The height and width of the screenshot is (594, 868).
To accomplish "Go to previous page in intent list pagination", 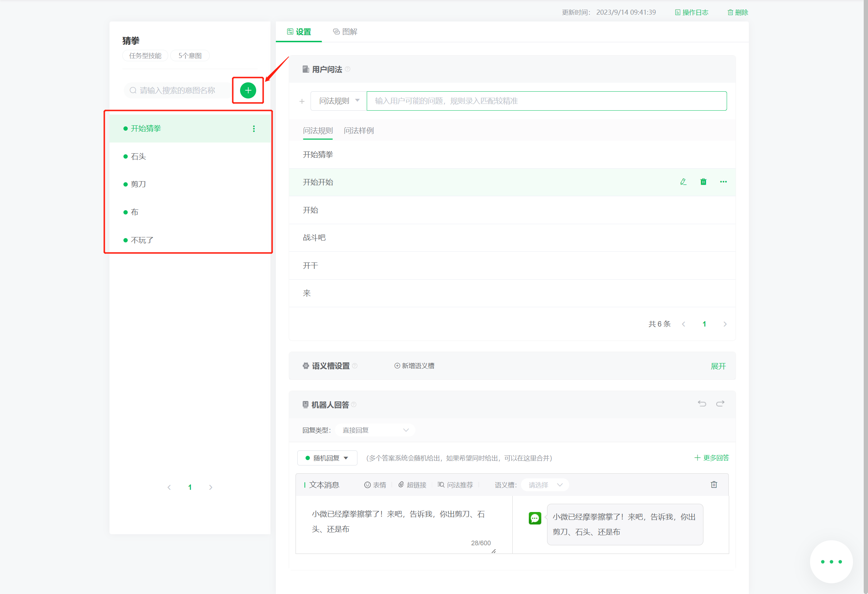I will click(169, 487).
